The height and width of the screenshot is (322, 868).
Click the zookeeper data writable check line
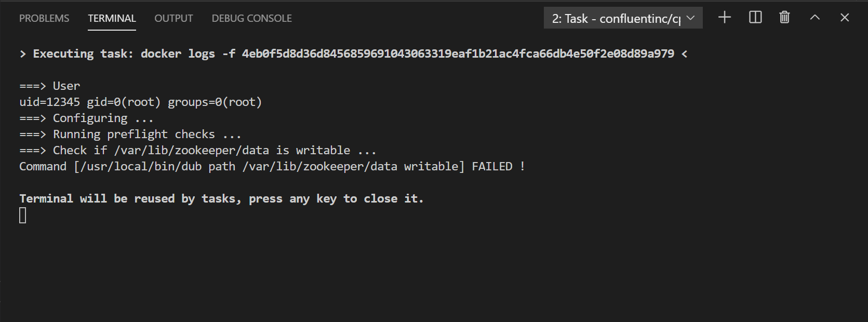point(197,150)
